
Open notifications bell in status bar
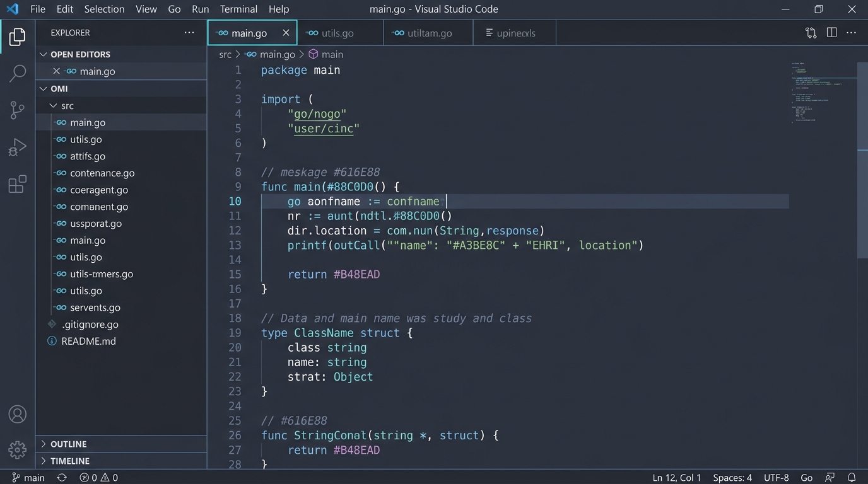[x=852, y=478]
